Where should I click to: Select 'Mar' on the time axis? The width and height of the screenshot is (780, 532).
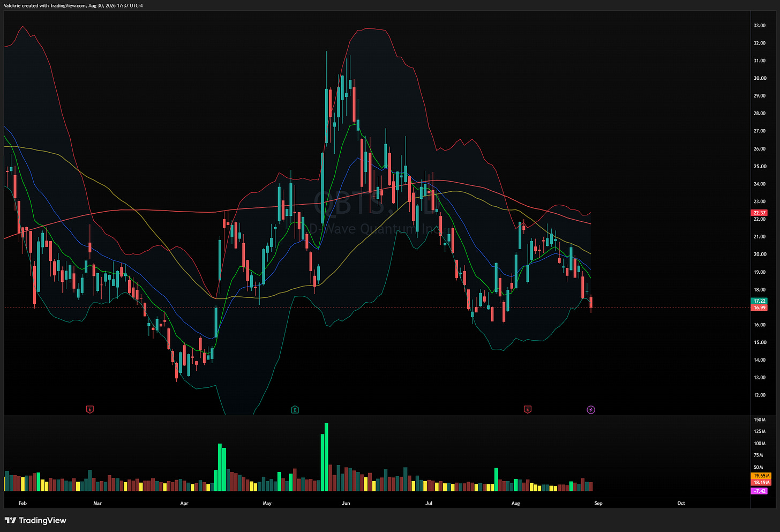[97, 503]
